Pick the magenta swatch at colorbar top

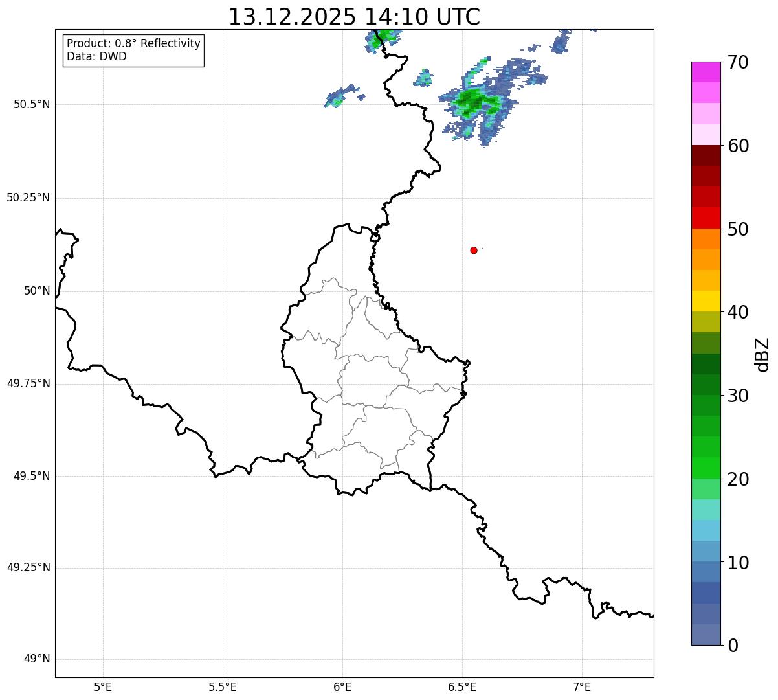(706, 72)
